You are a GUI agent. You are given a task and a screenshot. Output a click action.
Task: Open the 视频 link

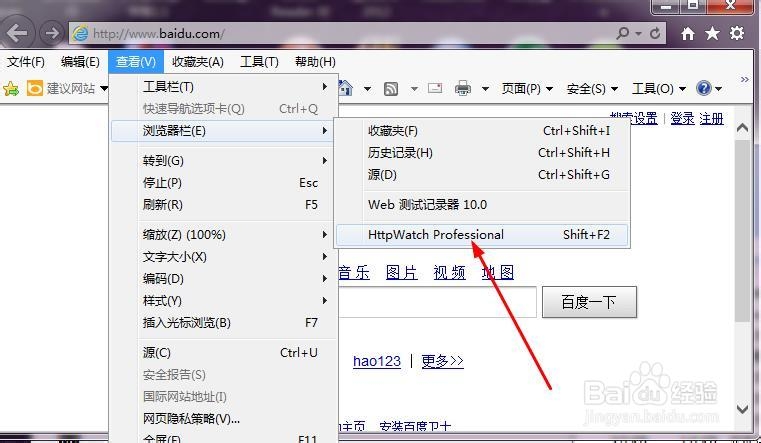[x=449, y=273]
